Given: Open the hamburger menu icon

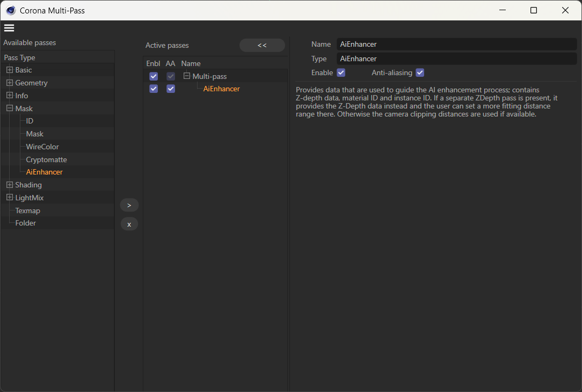Looking at the screenshot, I should (x=9, y=28).
